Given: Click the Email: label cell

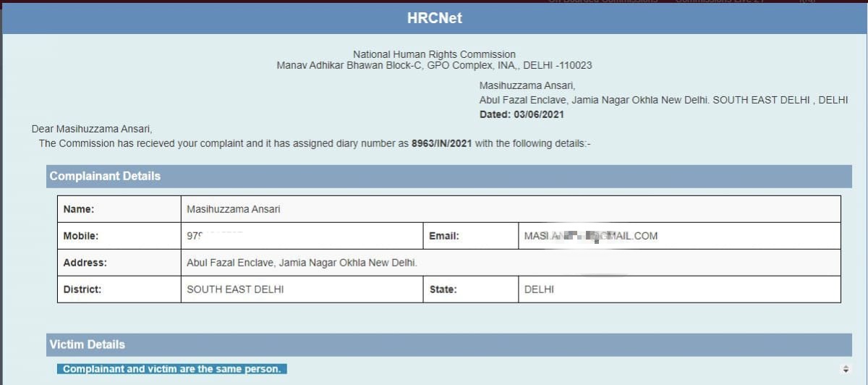Looking at the screenshot, I should tap(470, 236).
